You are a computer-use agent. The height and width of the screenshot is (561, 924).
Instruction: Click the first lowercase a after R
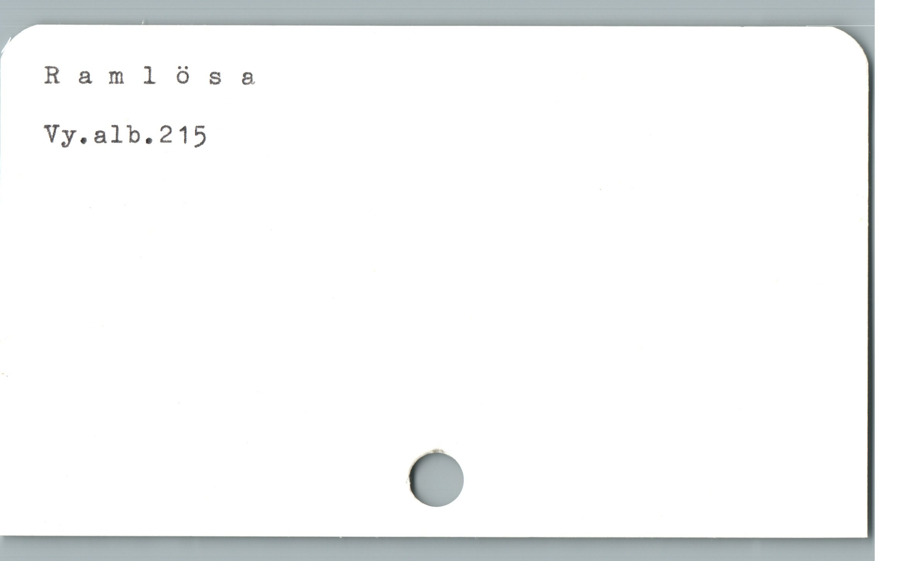(x=85, y=78)
